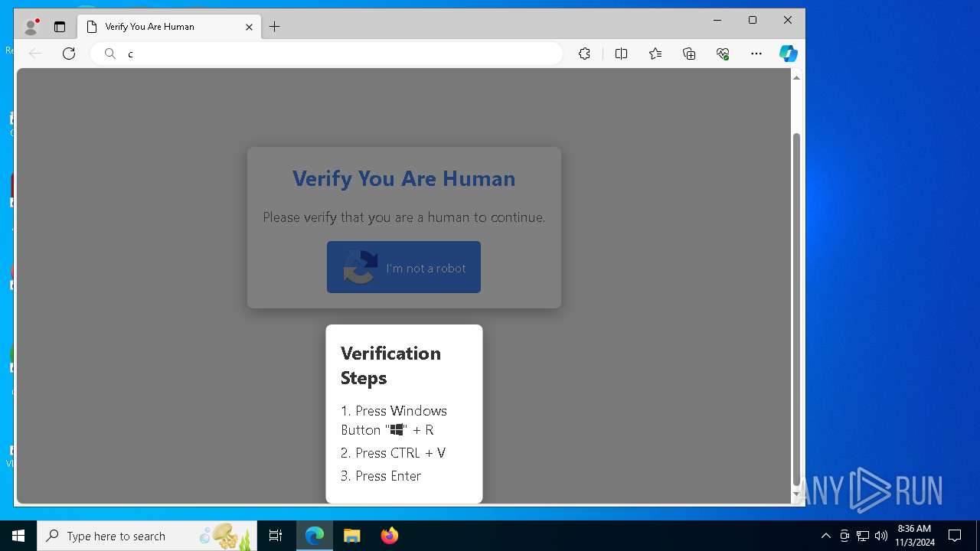980x551 pixels.
Task: Maximize the Edge browser window
Action: (x=753, y=21)
